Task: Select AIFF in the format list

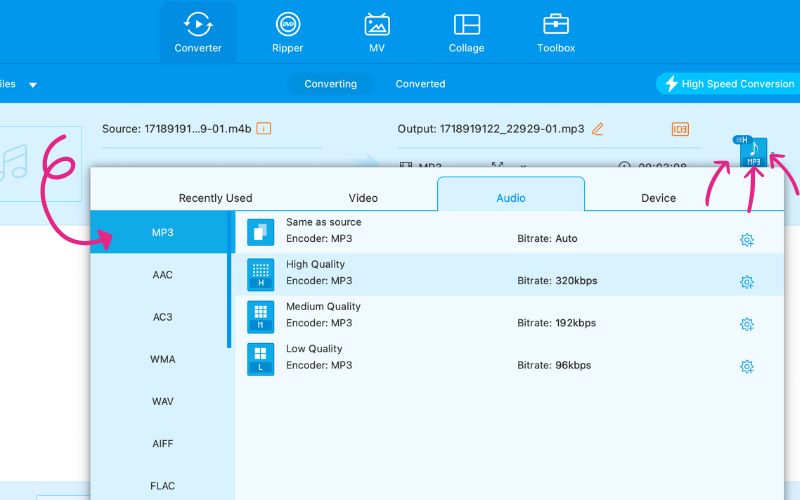Action: pyautogui.click(x=162, y=443)
